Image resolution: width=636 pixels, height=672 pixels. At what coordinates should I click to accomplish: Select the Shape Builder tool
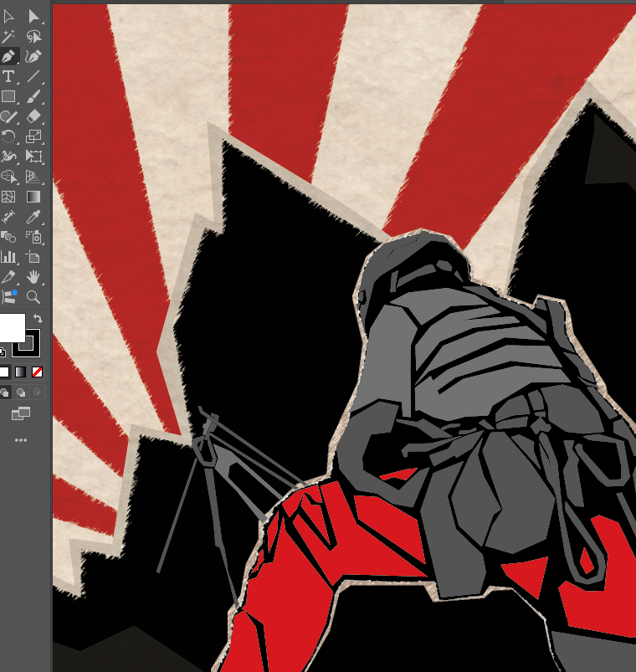point(8,177)
